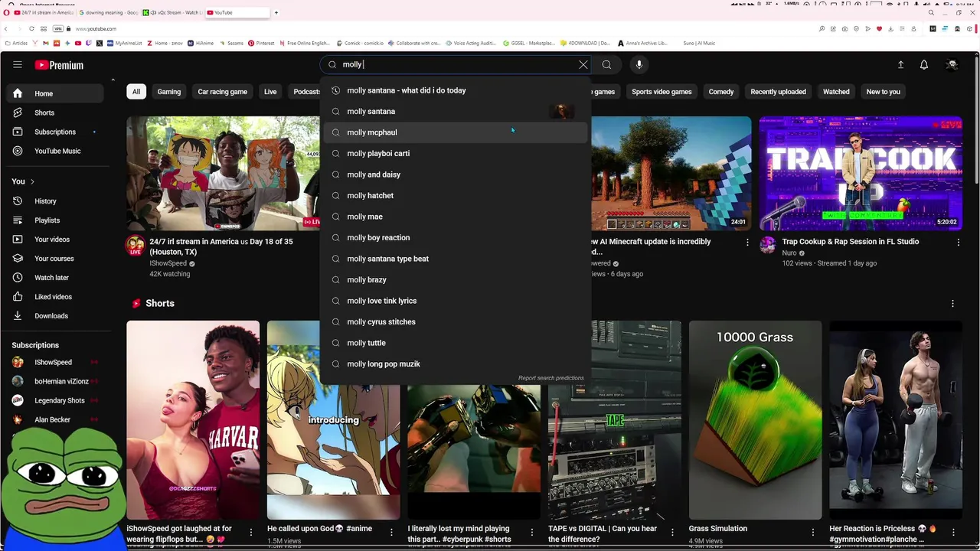The image size is (980, 551).
Task: Open the Minecraft video thumbnail
Action: [671, 173]
